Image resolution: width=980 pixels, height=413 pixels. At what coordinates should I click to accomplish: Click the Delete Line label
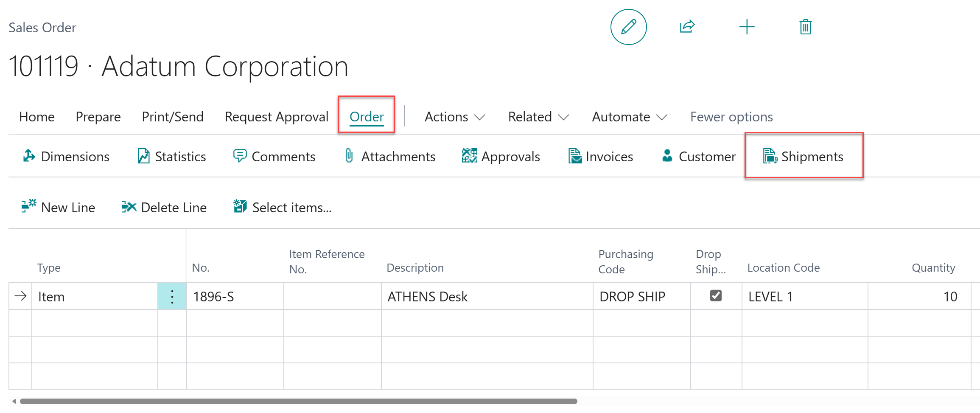coord(174,208)
